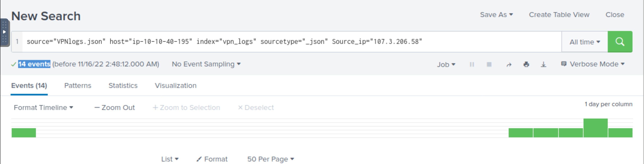Click New Search heading

46,16
